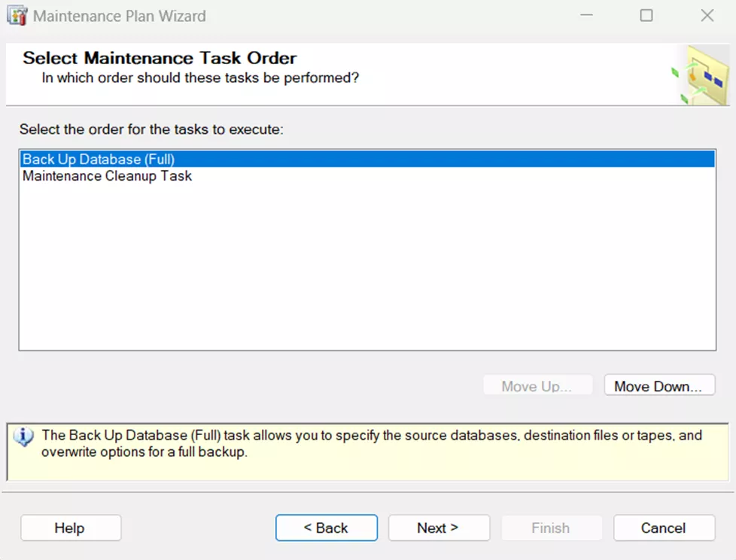This screenshot has width=736, height=560.
Task: Close the Maintenance Plan Wizard window
Action: (707, 16)
